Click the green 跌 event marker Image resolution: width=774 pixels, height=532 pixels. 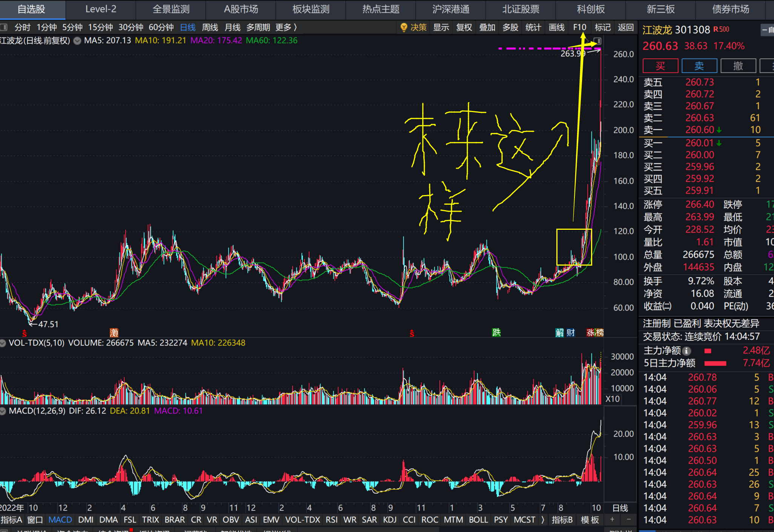point(496,332)
